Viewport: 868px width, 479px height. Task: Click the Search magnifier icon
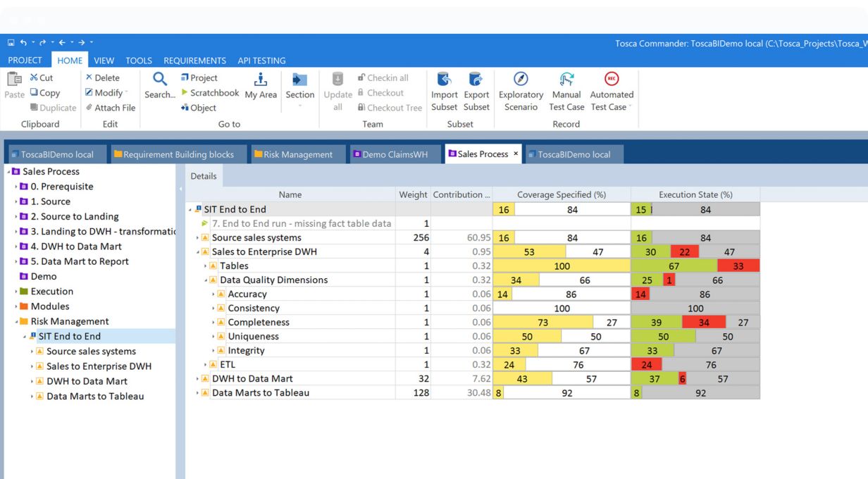tap(160, 79)
